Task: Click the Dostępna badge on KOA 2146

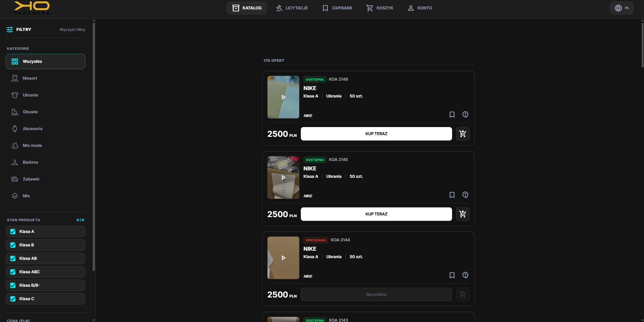Action: pos(315,80)
